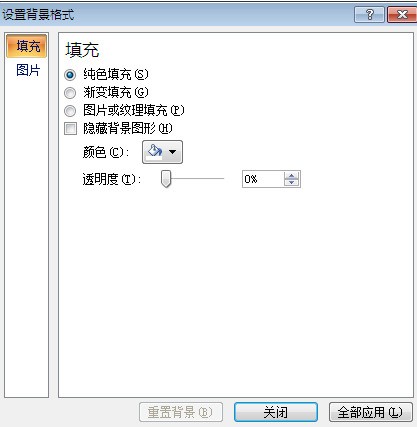Click the 关闭 button
Image resolution: width=417 pixels, height=427 pixels.
[x=276, y=412]
